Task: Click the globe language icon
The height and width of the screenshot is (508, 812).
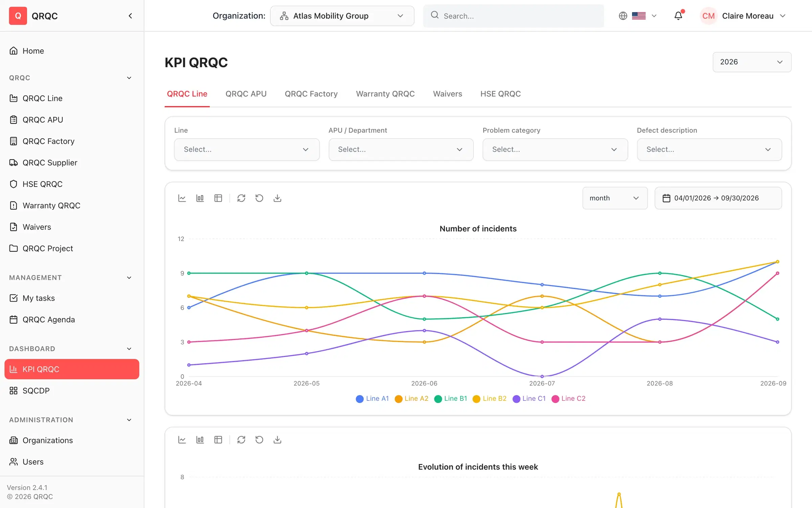Action: click(x=623, y=16)
